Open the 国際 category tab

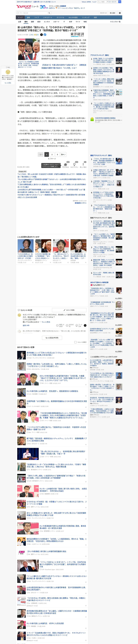click(32, 22)
